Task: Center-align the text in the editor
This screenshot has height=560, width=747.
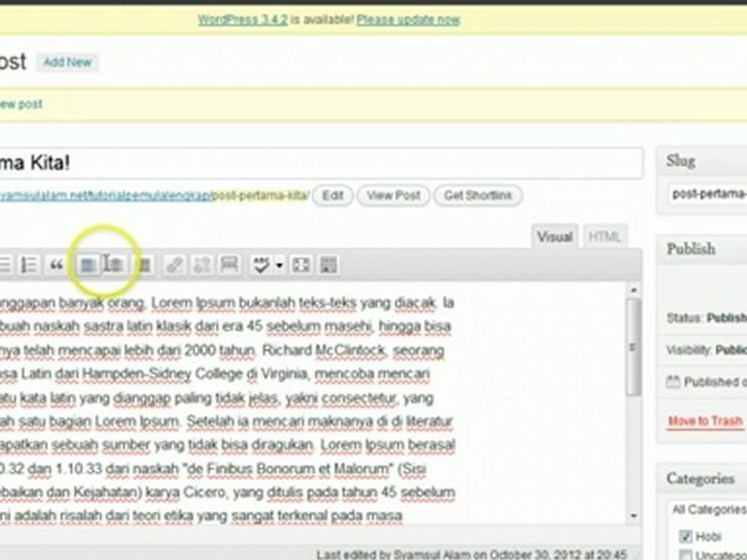Action: tap(115, 264)
